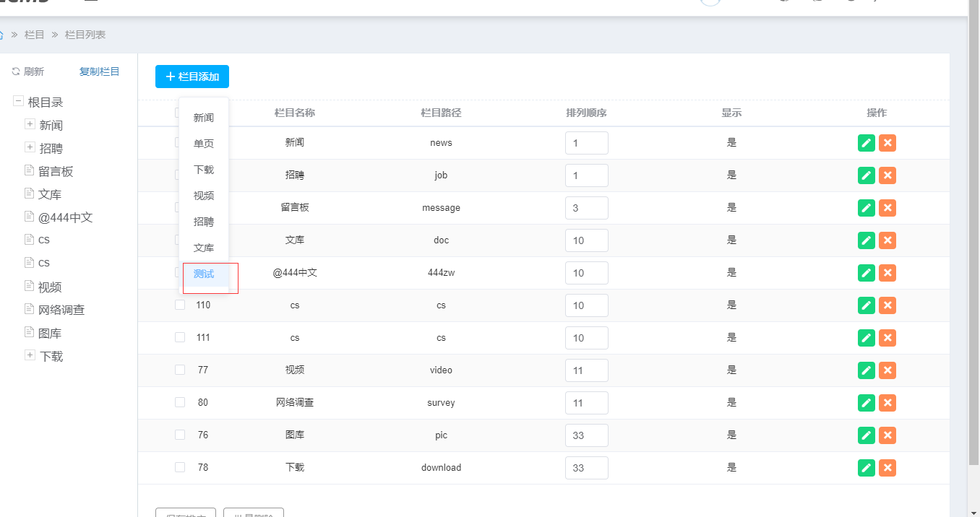Delete the 留言板 message row
980x517 pixels.
tap(888, 208)
